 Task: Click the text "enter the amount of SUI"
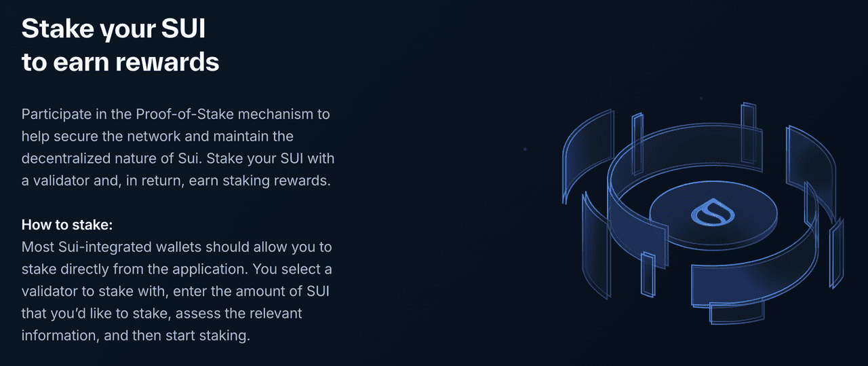260,291
